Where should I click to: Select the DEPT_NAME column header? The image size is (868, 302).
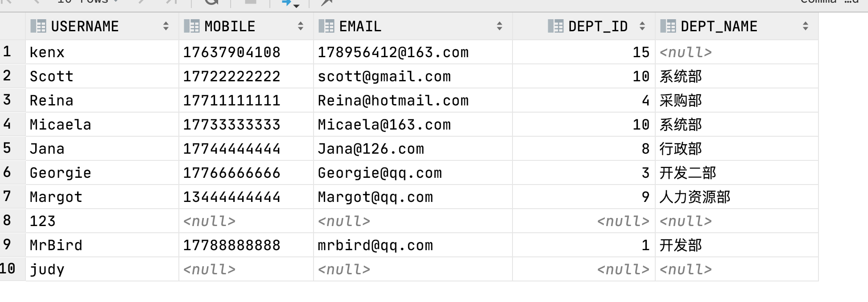737,26
